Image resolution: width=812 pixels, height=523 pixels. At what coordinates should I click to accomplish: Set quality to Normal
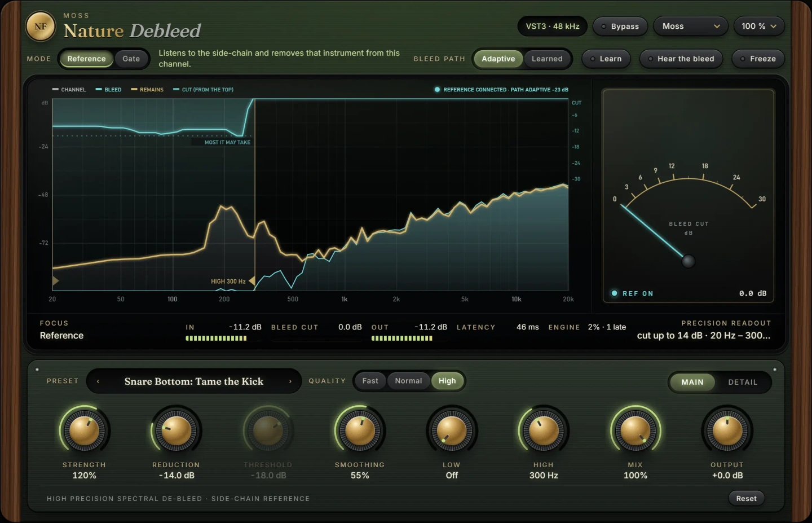(x=408, y=381)
